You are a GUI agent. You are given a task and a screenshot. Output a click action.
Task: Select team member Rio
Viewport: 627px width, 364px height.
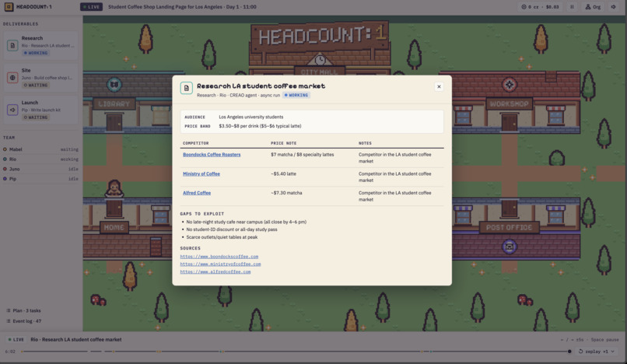coord(40,159)
